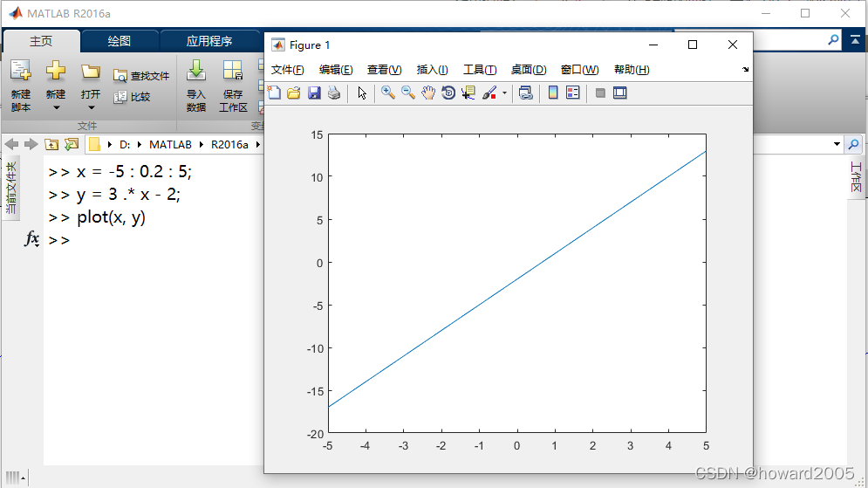Activate the Zoom In tool
Viewport: 868px width, 488px height.
pos(388,93)
